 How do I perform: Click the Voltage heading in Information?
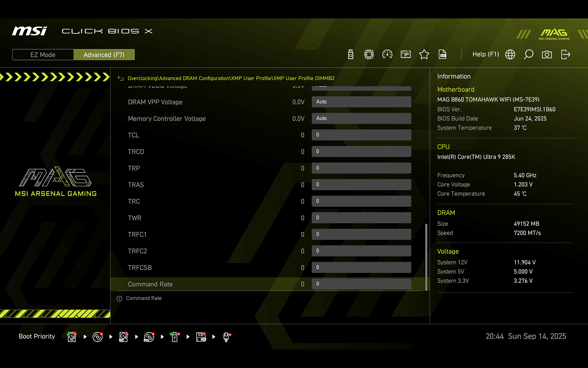coord(448,251)
